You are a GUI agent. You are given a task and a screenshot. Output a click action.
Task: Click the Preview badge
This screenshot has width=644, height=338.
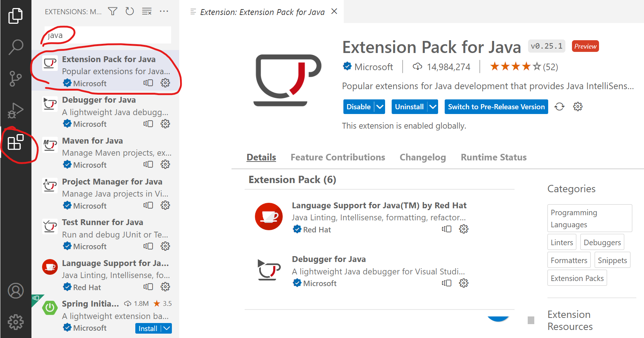585,46
